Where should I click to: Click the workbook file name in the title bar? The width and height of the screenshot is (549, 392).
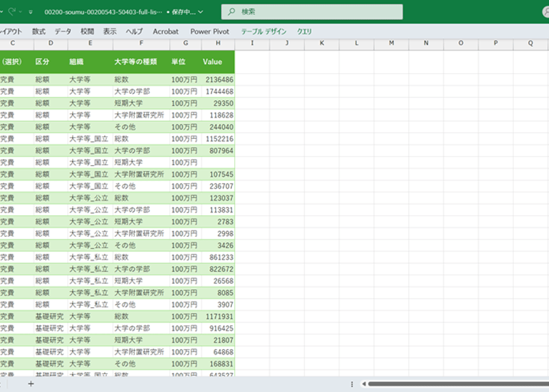click(x=103, y=12)
